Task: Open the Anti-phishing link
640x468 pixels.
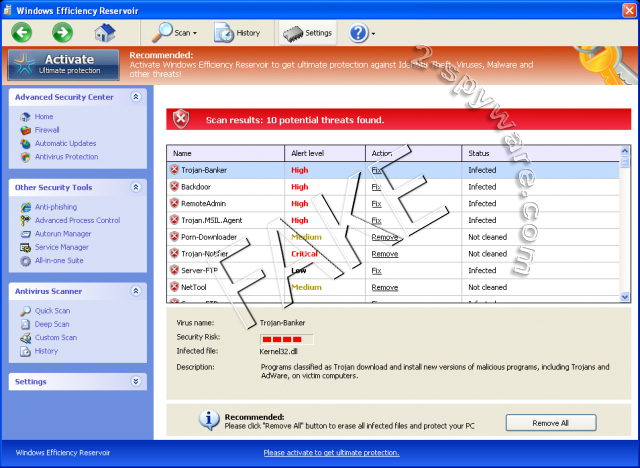Action: (56, 207)
